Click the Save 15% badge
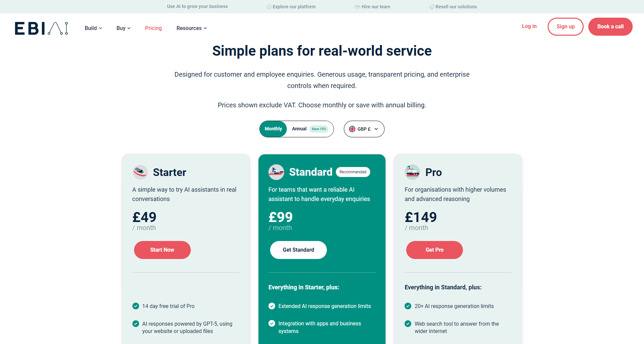The height and width of the screenshot is (344, 644). [x=319, y=129]
